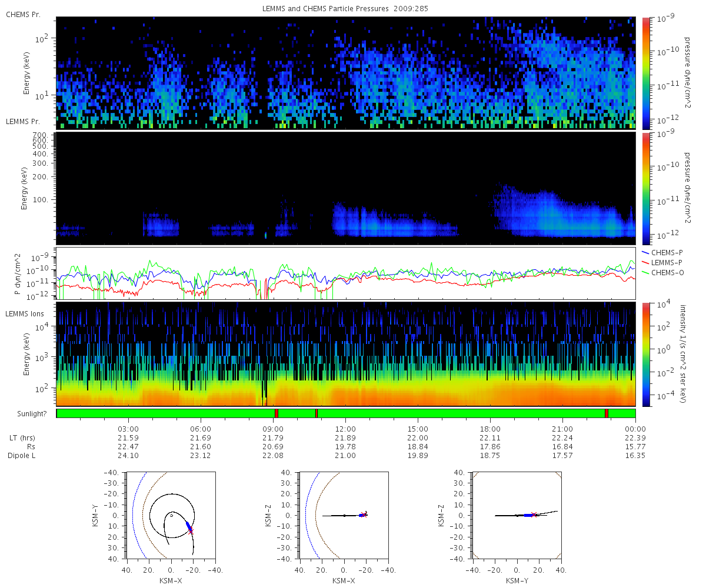Image resolution: width=706 pixels, height=588 pixels.
Task: Click the KSM-Y versus KSM-Z orbit plot
Action: 517,515
